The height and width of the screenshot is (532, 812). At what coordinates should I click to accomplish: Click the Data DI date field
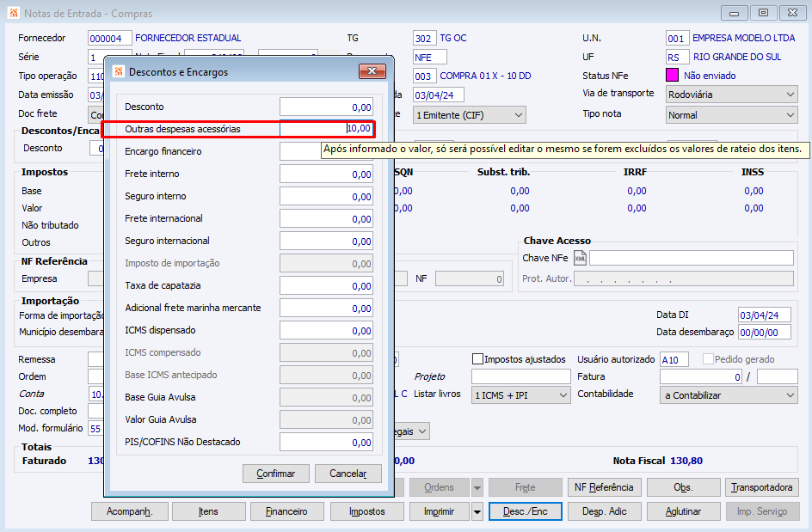[x=765, y=315]
